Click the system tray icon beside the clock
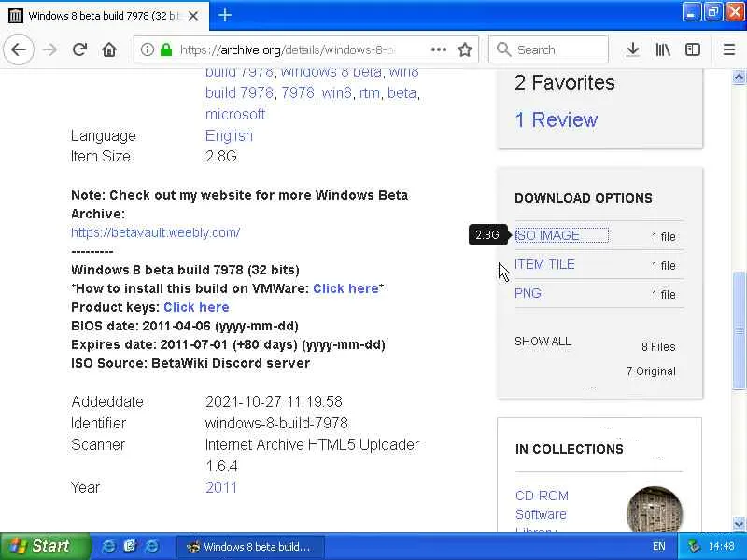Viewport: 747px width, 560px height. click(x=694, y=546)
